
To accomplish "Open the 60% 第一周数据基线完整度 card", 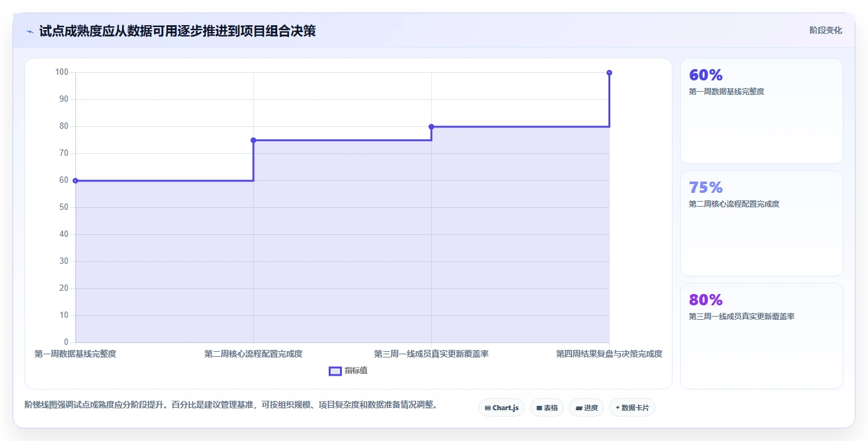I will 762,111.
